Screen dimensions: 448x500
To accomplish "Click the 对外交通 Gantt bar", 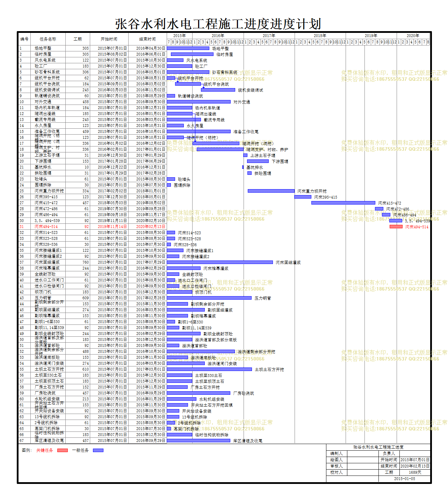I will [199, 102].
